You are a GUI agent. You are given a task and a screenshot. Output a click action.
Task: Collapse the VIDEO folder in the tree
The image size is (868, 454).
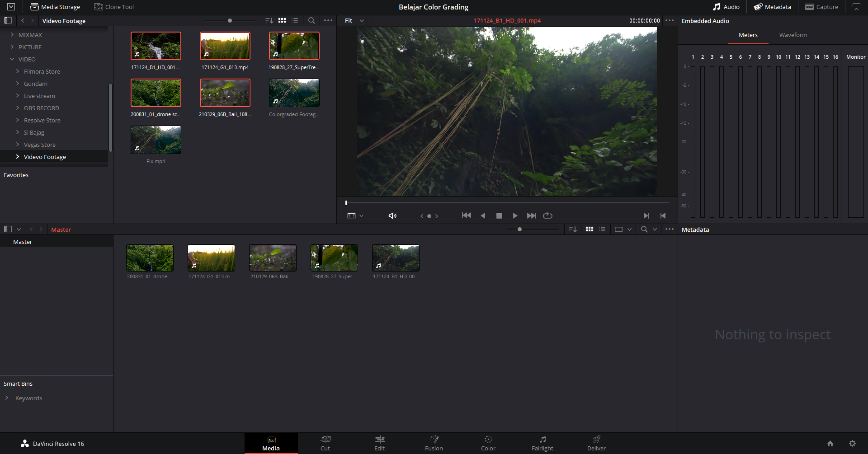(11, 59)
